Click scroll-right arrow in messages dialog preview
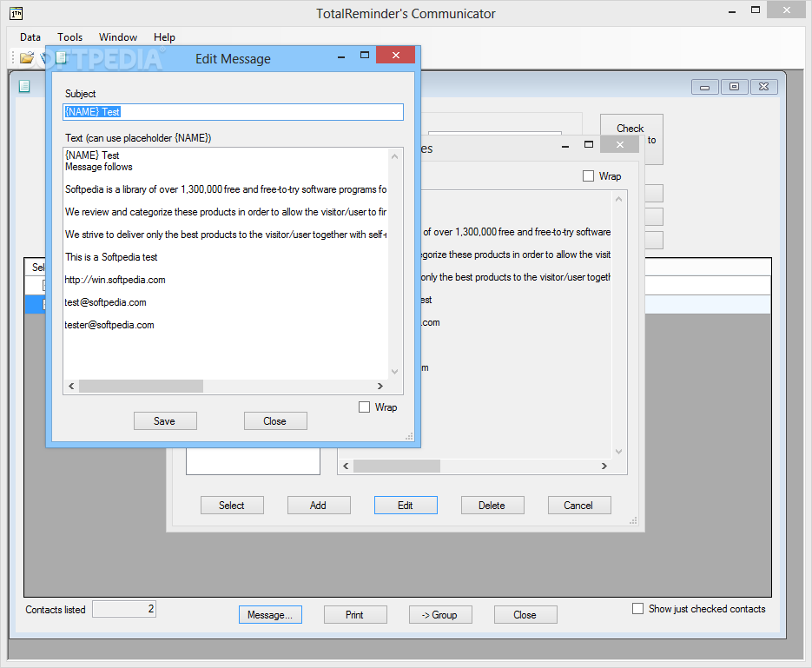The width and height of the screenshot is (812, 668). 604,466
